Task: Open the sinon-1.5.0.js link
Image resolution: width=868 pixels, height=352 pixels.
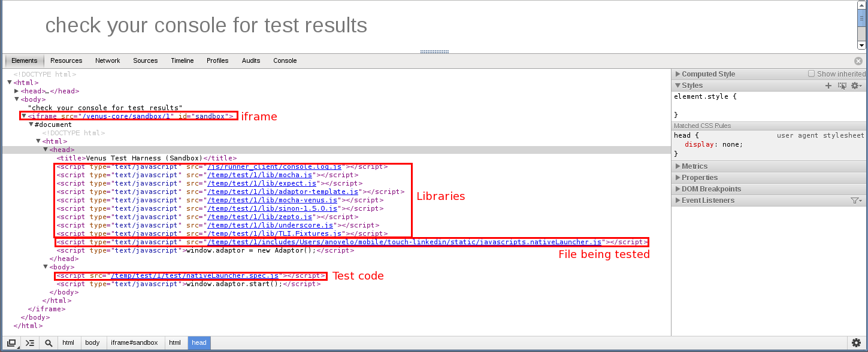Action: [273, 208]
